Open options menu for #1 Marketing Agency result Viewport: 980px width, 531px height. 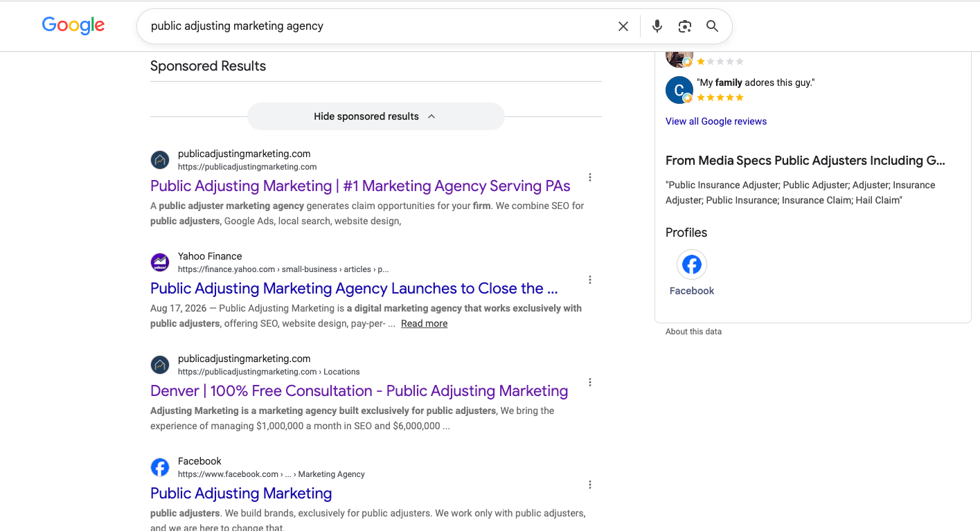(590, 177)
